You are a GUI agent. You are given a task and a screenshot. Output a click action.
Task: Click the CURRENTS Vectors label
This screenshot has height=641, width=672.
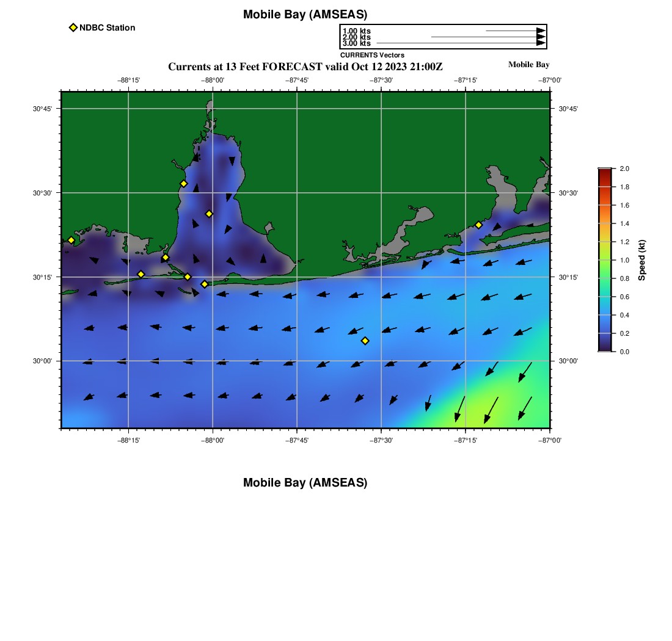pyautogui.click(x=372, y=55)
